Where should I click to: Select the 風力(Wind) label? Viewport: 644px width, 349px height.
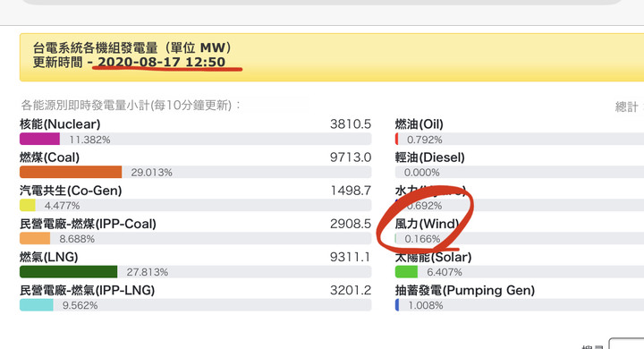[x=428, y=224]
